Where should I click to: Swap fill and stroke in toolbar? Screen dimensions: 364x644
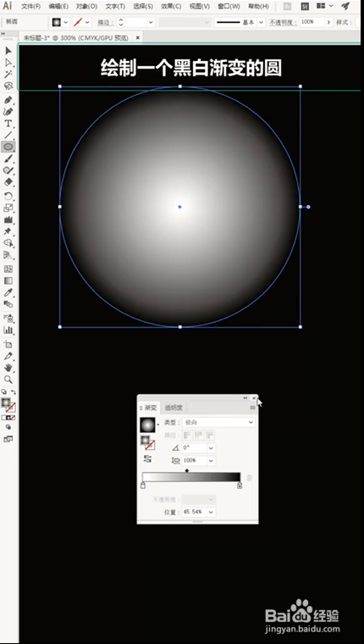click(x=14, y=392)
